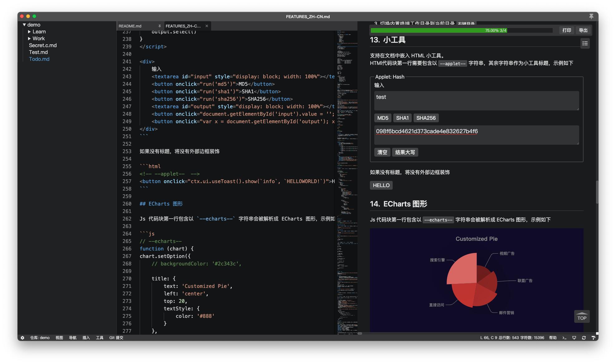
Task: Click the 直接访问 chart label
Action: coord(436,305)
